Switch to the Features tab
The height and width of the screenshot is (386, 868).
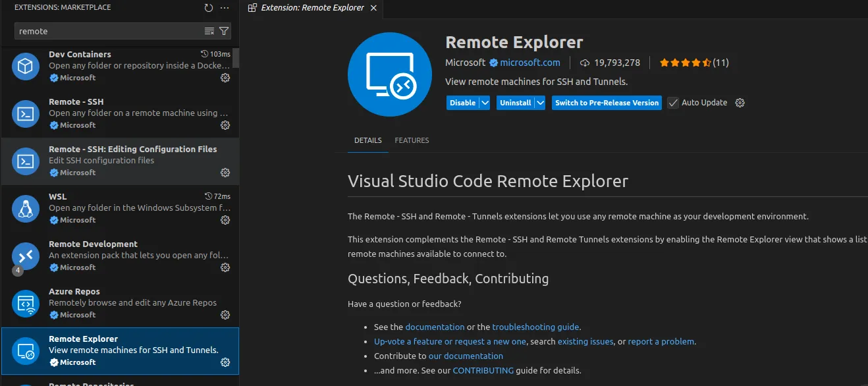(412, 140)
